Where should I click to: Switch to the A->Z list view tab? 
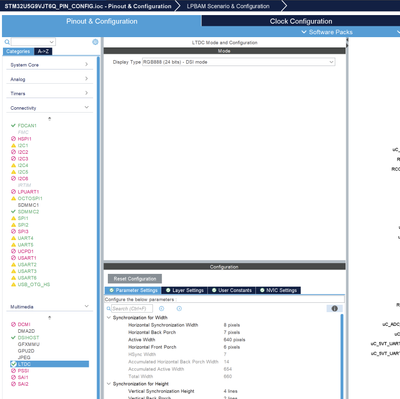click(43, 51)
